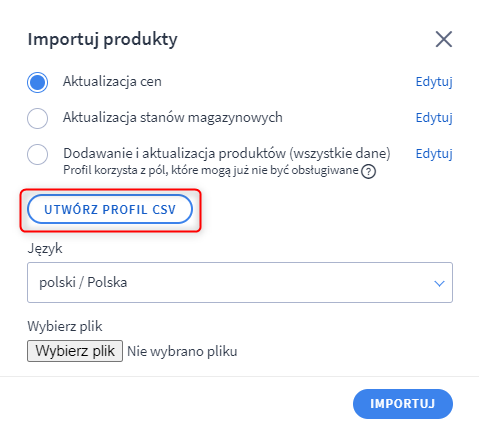Click Edytuj for Dodawanie i aktualizacja produktów
Image resolution: width=479 pixels, height=429 pixels.
coord(434,154)
